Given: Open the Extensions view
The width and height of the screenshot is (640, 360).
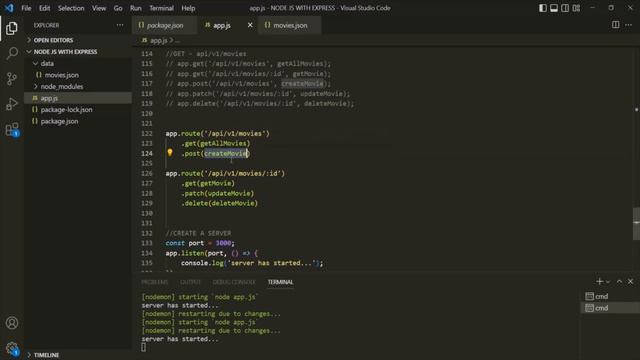Looking at the screenshot, I should [x=12, y=129].
